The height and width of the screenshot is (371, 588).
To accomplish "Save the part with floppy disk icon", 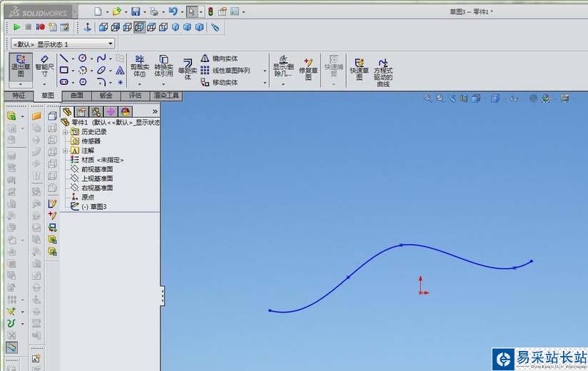I will click(136, 11).
